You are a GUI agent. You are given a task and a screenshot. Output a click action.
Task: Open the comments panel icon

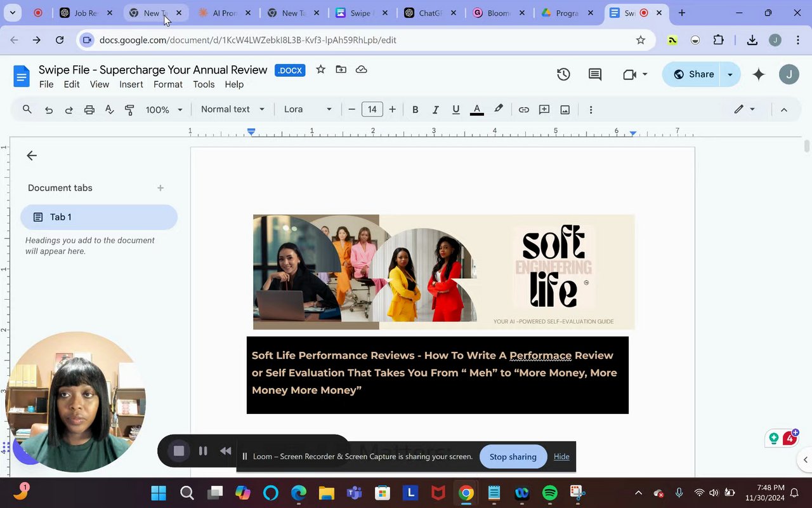click(595, 74)
